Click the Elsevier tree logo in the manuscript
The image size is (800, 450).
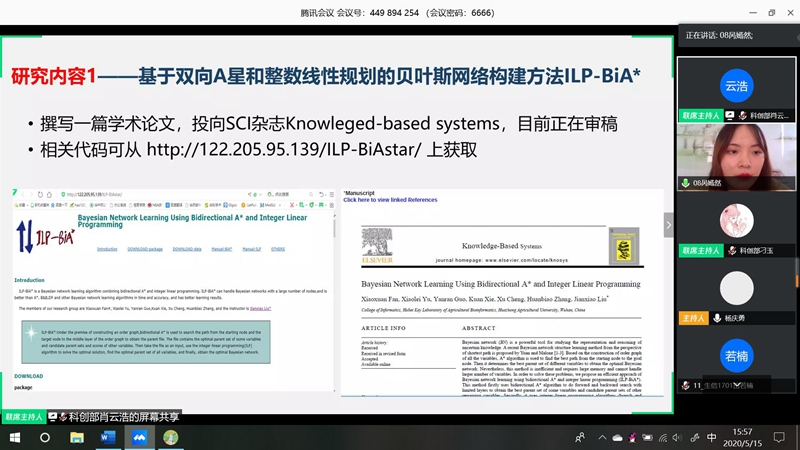377,245
